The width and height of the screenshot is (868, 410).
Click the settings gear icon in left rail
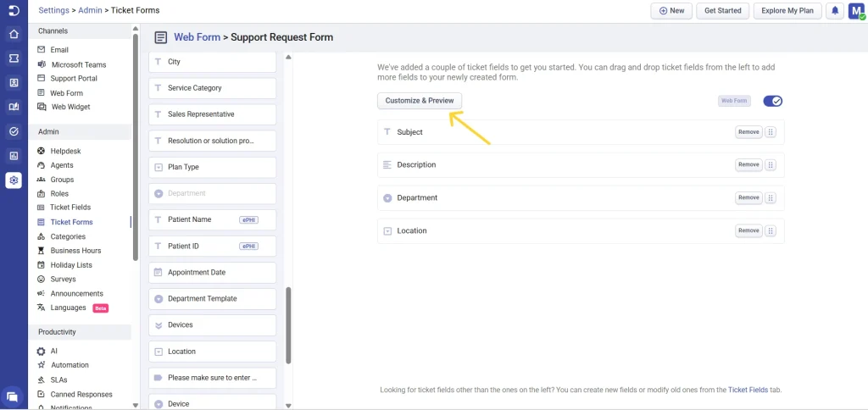point(14,180)
